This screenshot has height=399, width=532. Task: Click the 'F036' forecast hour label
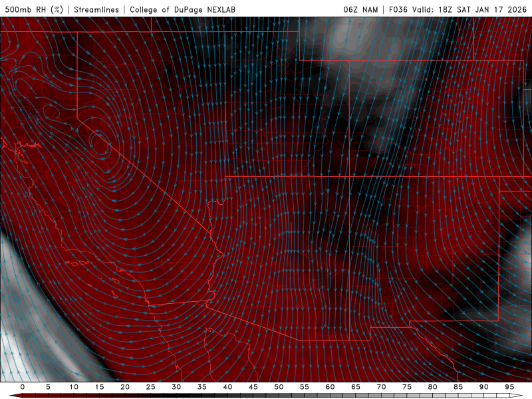(x=398, y=9)
